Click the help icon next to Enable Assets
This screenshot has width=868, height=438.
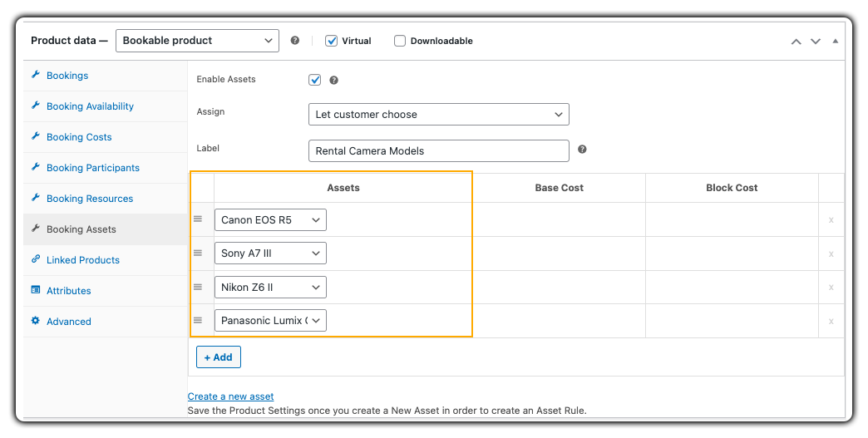click(x=333, y=80)
